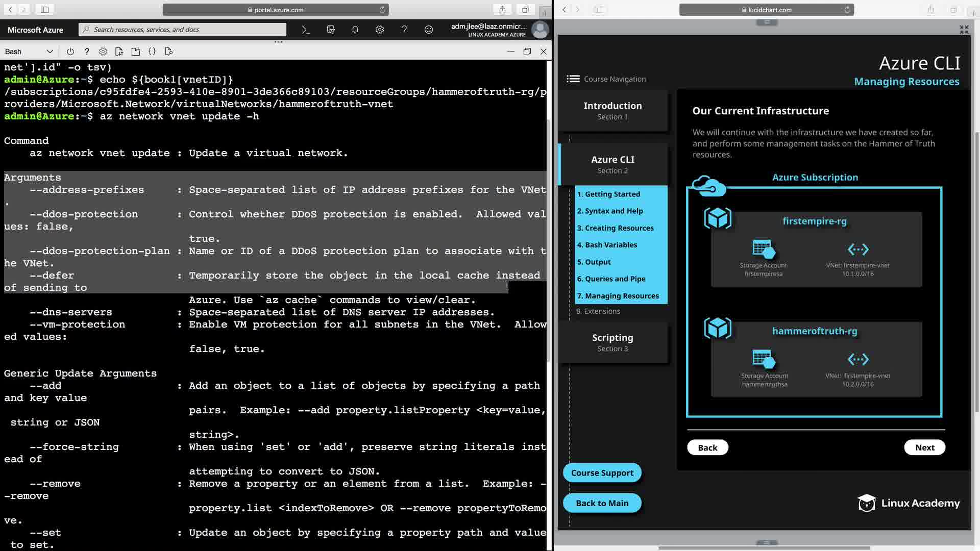Click the feedback smiley icon
Screen dimensions: 980x551
click(429, 30)
